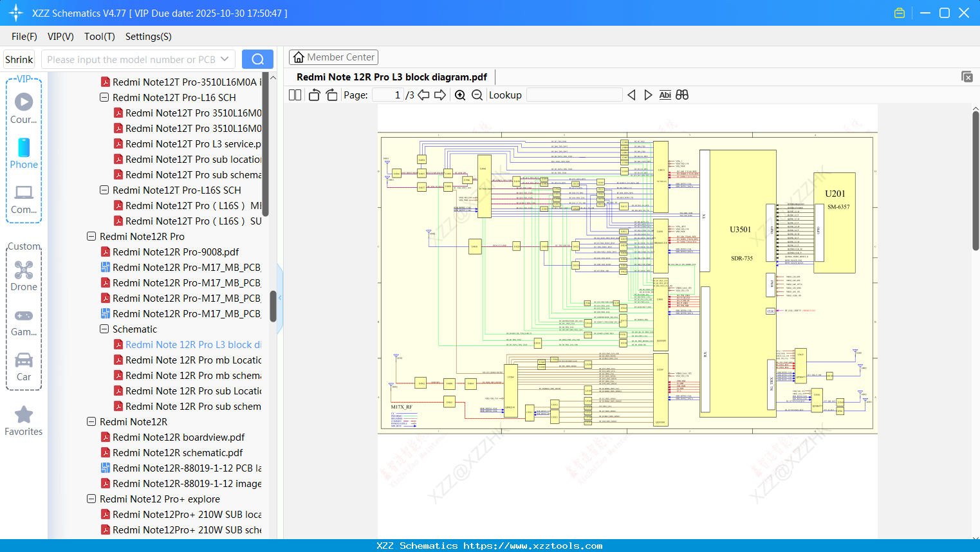Screen dimensions: 980x552
Task: Click the Shrink button
Action: 19,59
